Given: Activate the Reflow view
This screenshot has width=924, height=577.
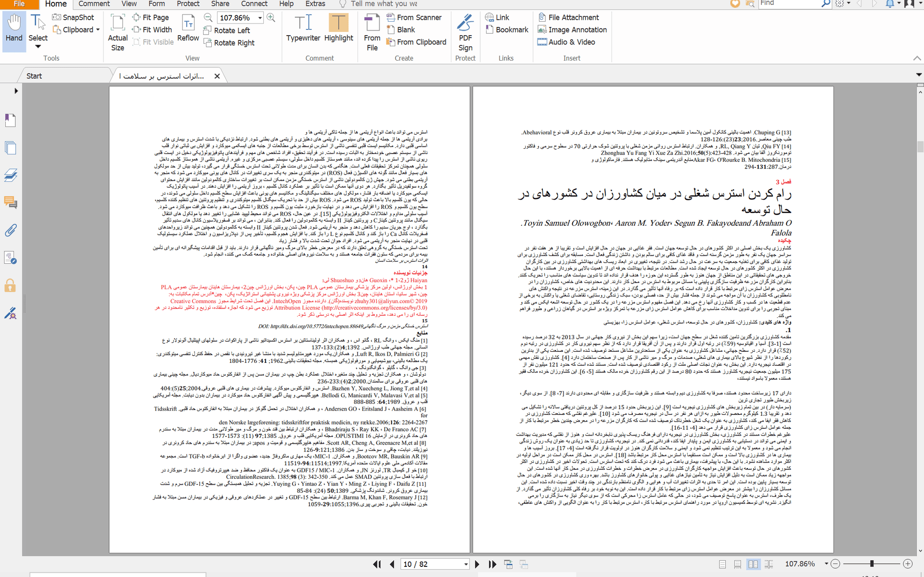Looking at the screenshot, I should point(188,29).
